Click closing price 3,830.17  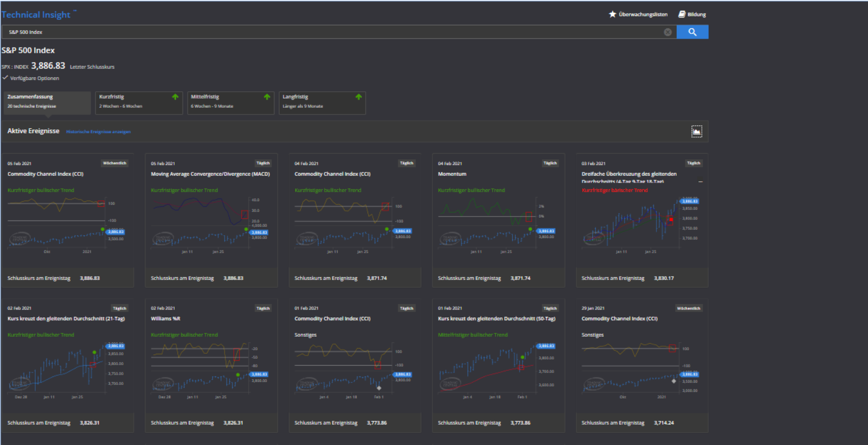point(664,278)
